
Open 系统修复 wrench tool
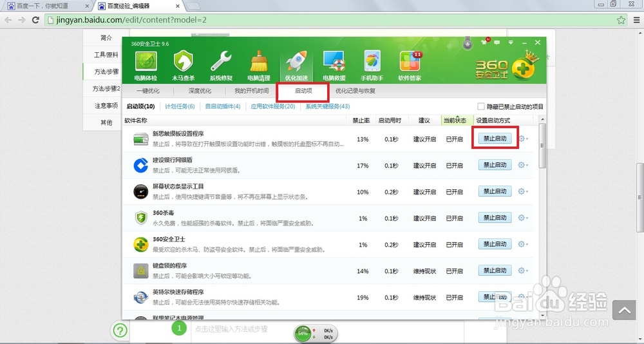point(221,66)
